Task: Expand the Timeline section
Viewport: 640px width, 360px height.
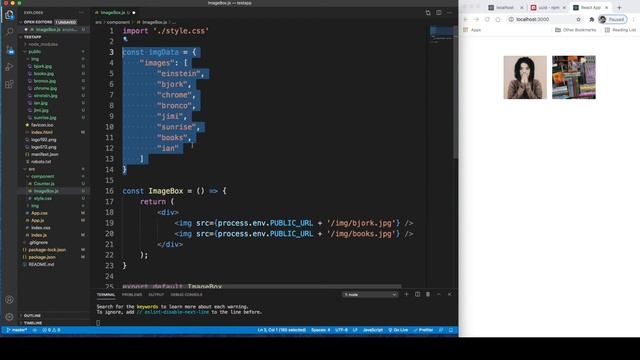Action: pos(33,322)
